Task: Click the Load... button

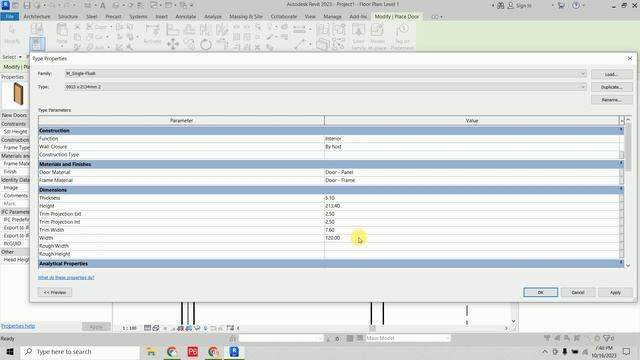Action: (611, 74)
